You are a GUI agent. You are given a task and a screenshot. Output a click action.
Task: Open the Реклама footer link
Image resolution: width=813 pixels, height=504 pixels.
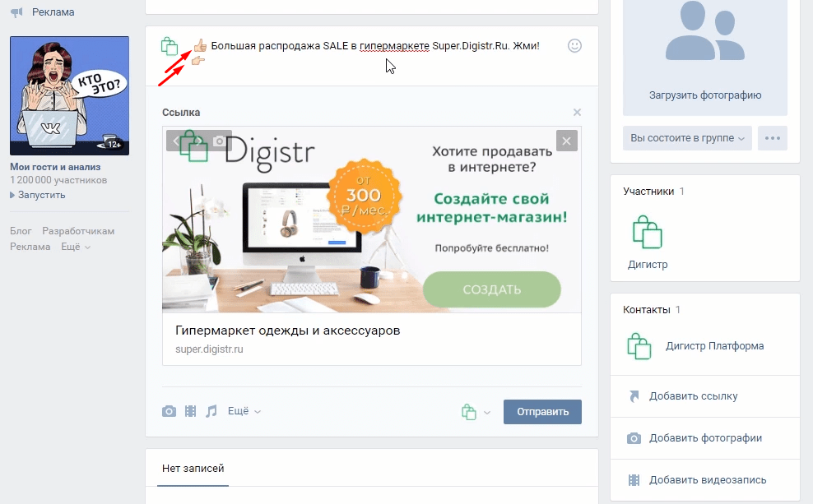pos(30,247)
